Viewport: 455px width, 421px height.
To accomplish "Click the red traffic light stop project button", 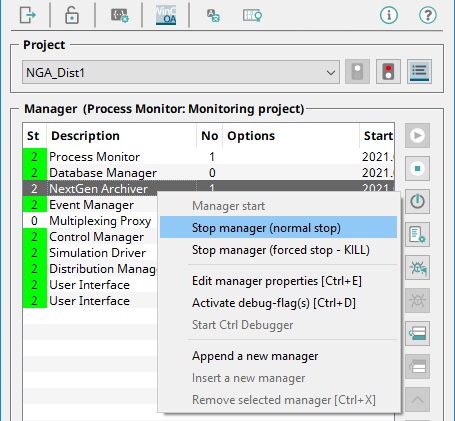I will (388, 71).
